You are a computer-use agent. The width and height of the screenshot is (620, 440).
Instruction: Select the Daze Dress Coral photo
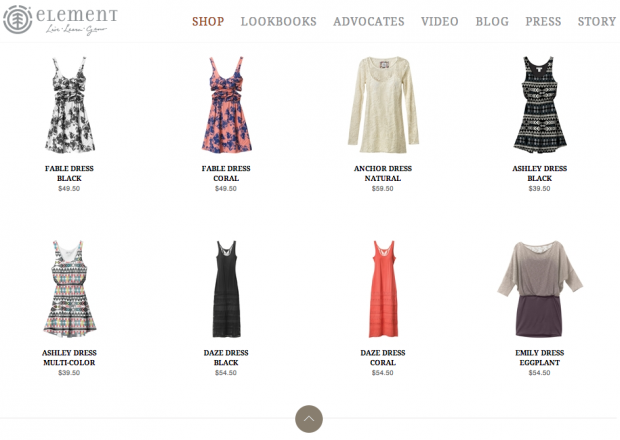click(x=382, y=289)
